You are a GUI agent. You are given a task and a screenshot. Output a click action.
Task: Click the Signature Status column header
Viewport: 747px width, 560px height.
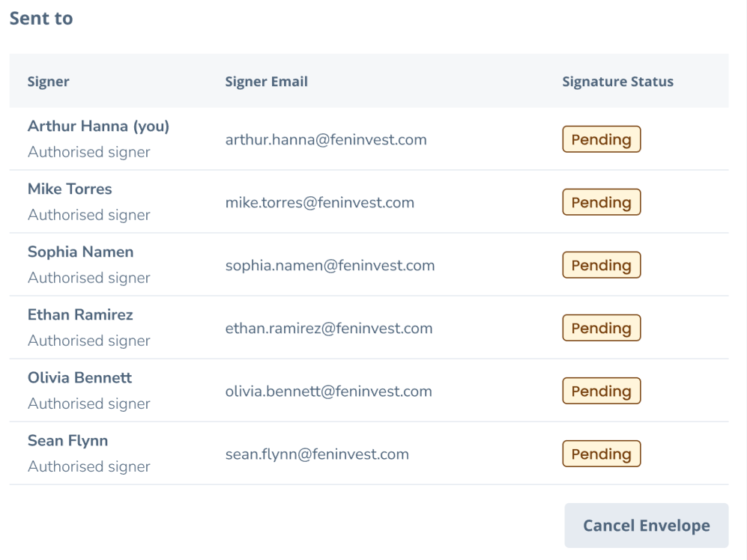[x=617, y=82]
